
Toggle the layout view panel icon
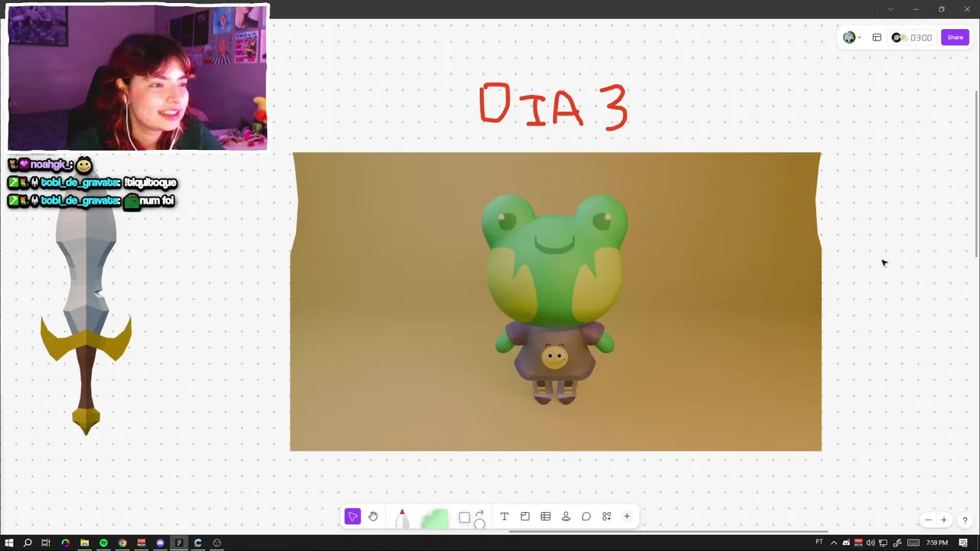pos(877,37)
